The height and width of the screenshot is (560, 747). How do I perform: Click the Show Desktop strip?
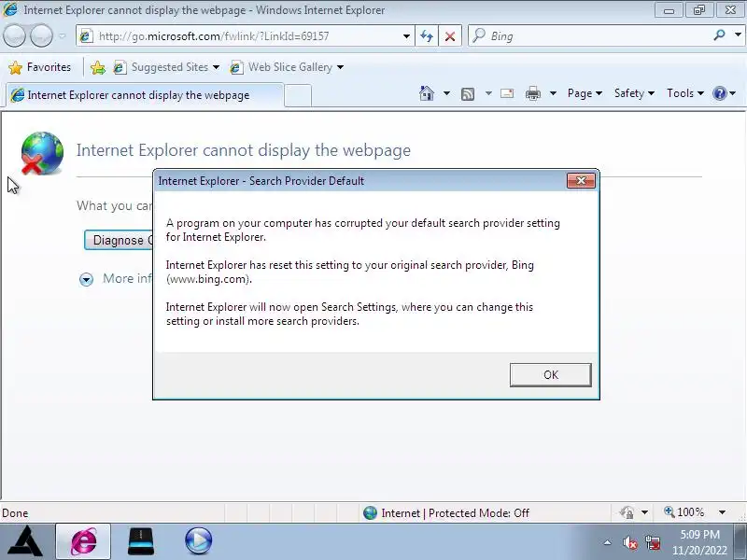740,542
